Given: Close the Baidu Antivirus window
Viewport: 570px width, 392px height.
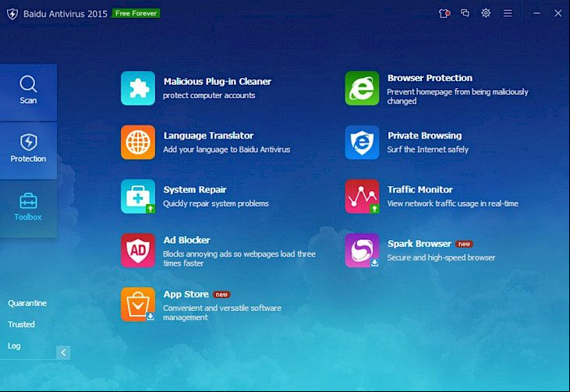Looking at the screenshot, I should coord(558,13).
